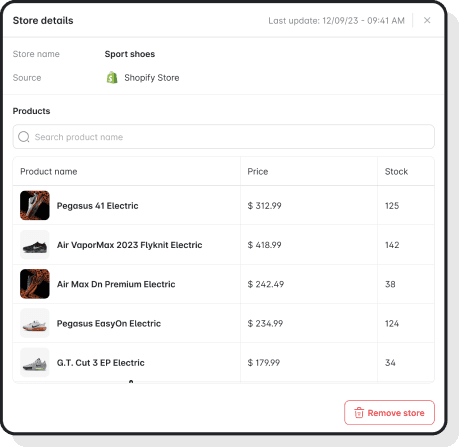Click the search magnifier icon
Image resolution: width=459 pixels, height=447 pixels.
click(x=24, y=137)
